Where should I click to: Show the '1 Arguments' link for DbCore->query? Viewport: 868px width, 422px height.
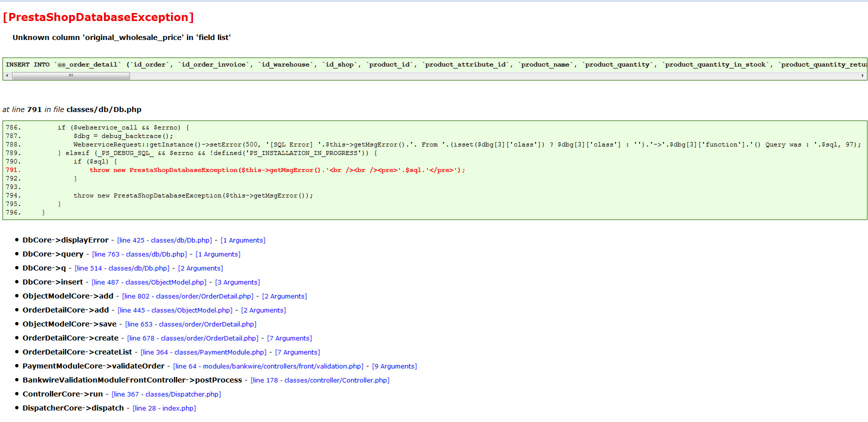point(218,254)
